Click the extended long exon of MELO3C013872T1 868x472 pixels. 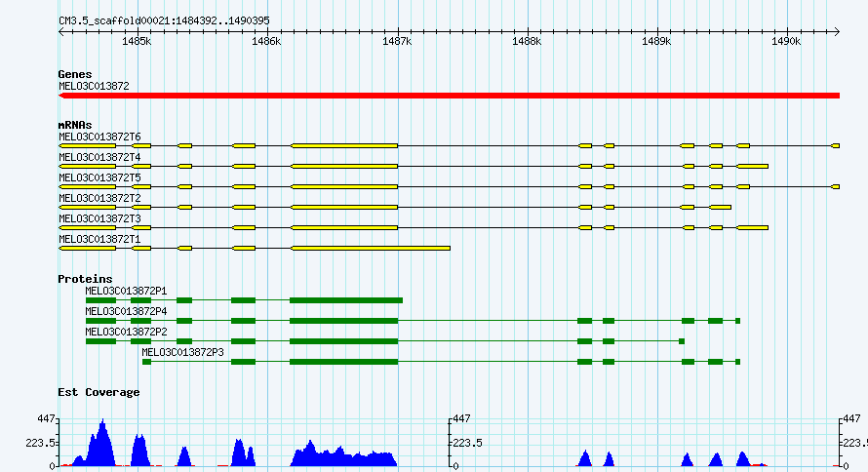coord(371,249)
